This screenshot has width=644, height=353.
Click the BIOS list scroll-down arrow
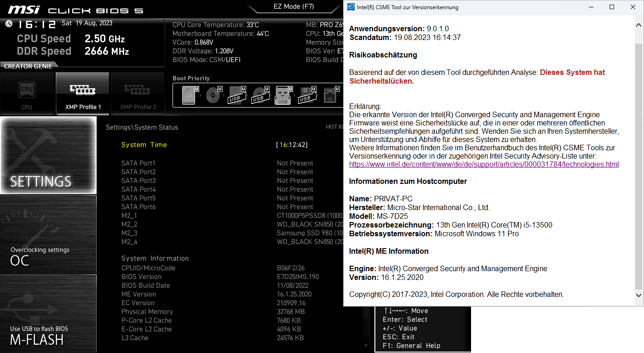coord(367,345)
